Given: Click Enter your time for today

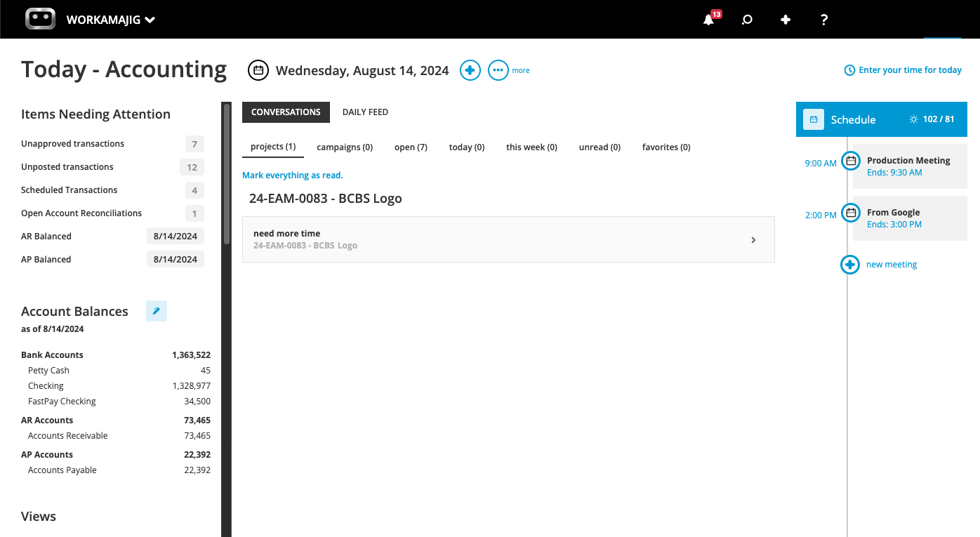Looking at the screenshot, I should click(909, 69).
